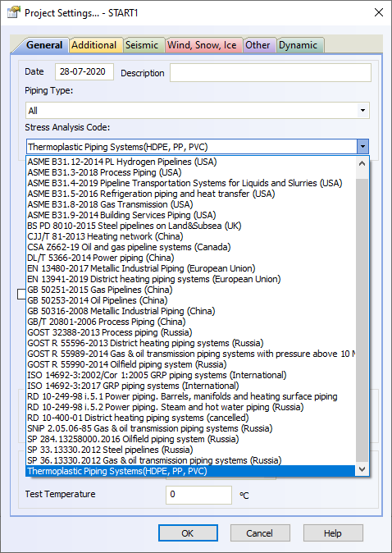Confirm settings with the OK button

(188, 532)
